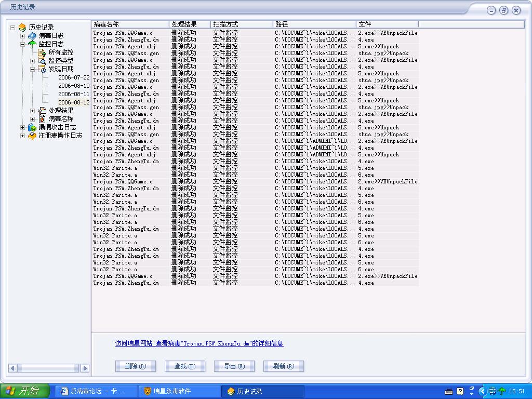Click the 注册表操作日志 tree icon

pyautogui.click(x=32, y=136)
